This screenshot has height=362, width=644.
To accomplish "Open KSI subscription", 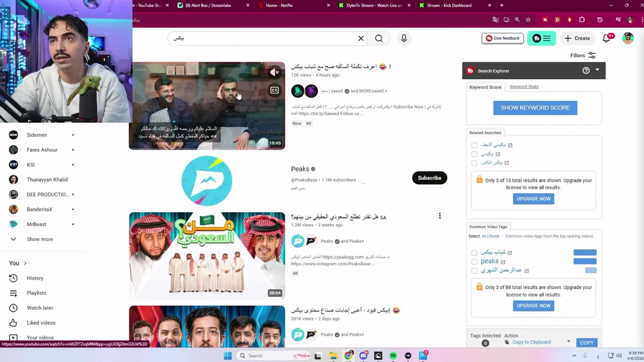I will coord(31,164).
